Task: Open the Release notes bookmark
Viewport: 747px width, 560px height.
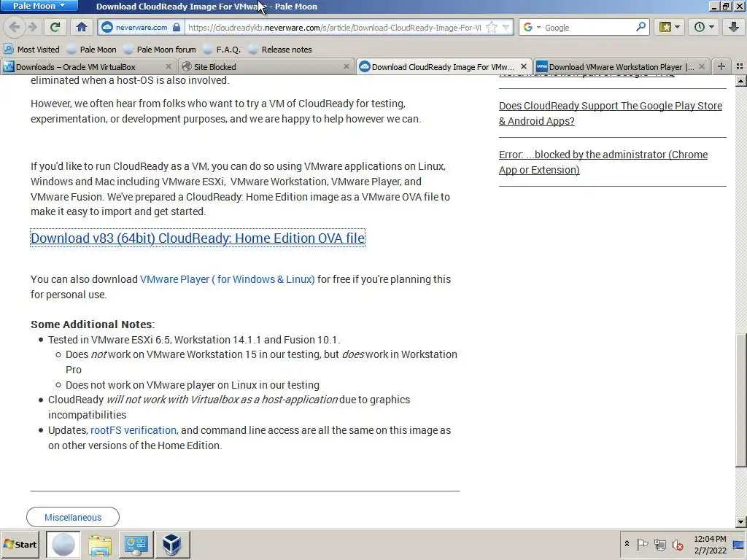Action: click(280, 49)
